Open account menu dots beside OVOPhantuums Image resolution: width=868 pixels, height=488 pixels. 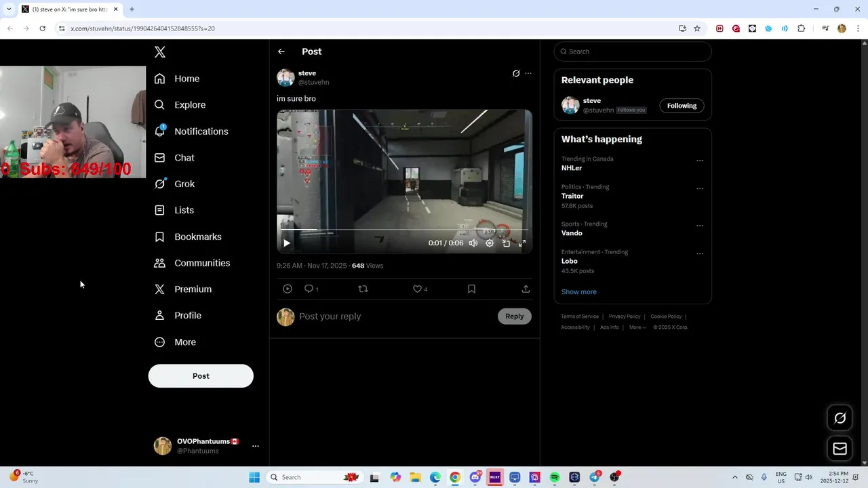pyautogui.click(x=256, y=446)
